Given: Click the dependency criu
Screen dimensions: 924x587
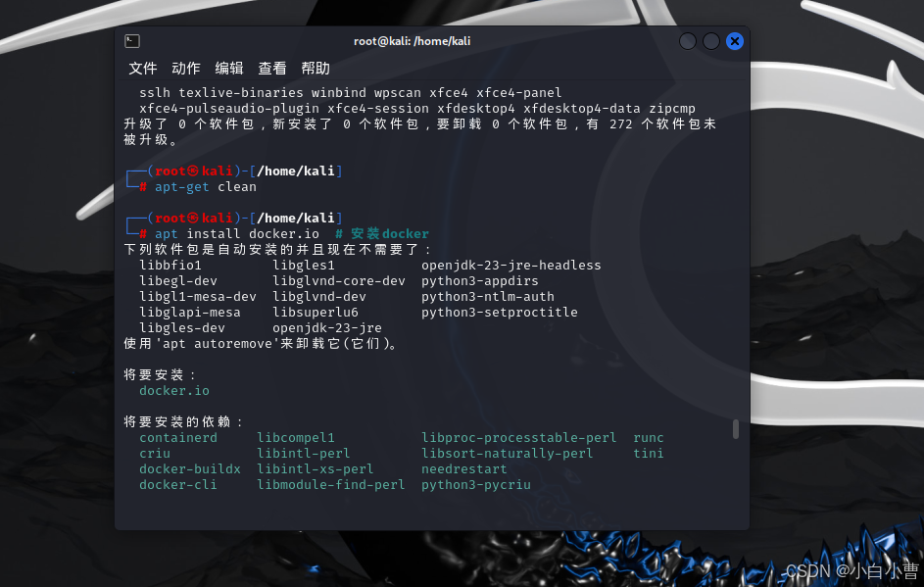Looking at the screenshot, I should [x=155, y=453].
